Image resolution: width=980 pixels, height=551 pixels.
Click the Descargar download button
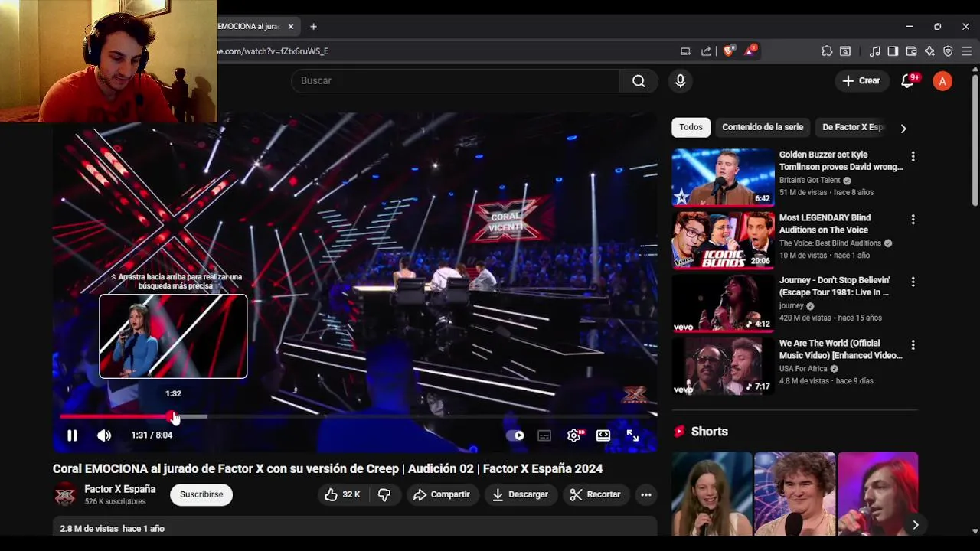coord(520,494)
